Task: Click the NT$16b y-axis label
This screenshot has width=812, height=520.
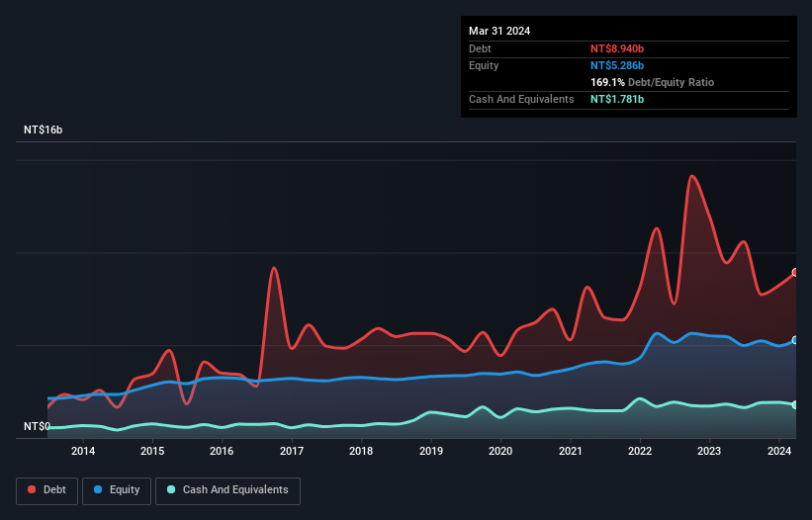Action: click(43, 130)
